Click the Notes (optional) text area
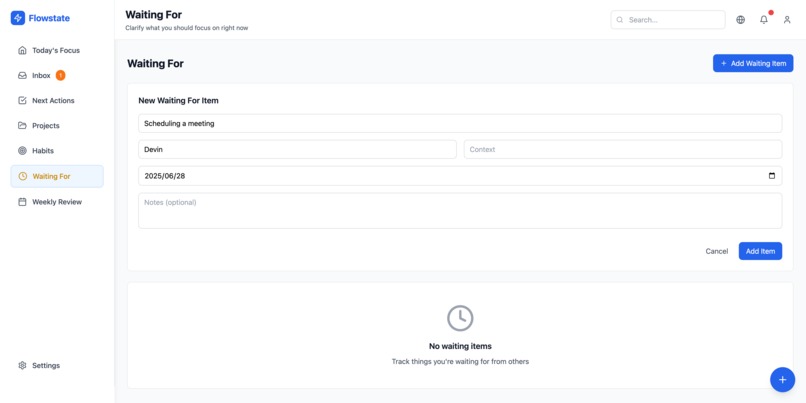The width and height of the screenshot is (806, 403). point(460,211)
